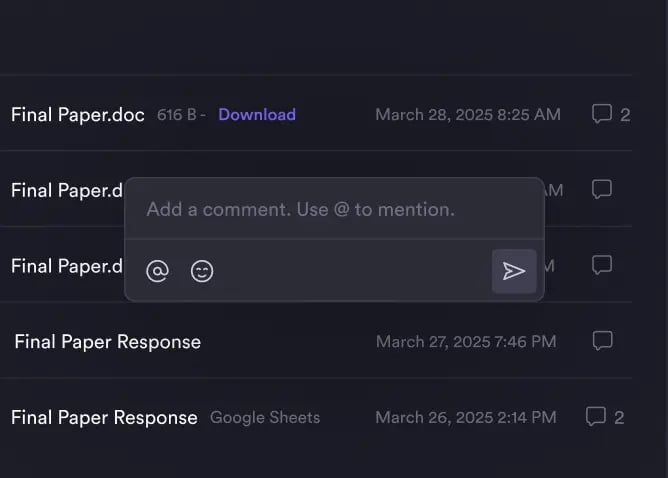668x478 pixels.
Task: Click the Google Sheets file type label
Action: point(265,417)
